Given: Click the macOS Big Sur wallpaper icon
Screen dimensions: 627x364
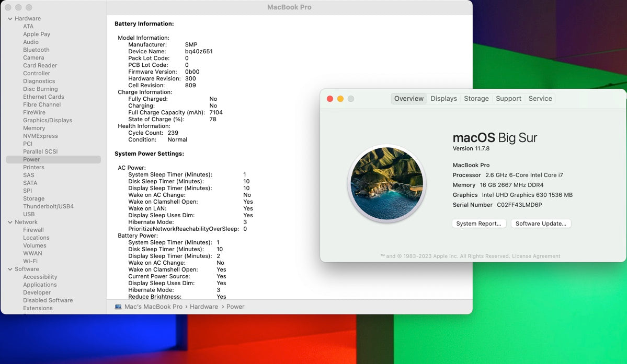Looking at the screenshot, I should 386,183.
